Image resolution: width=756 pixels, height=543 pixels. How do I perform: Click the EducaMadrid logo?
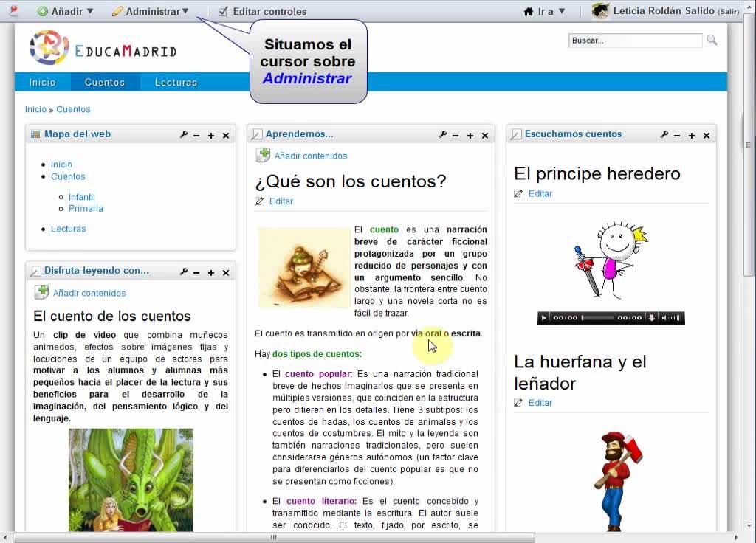click(103, 48)
